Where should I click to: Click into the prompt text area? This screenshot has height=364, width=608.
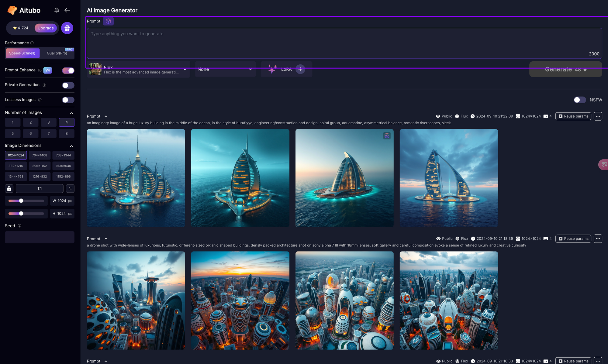(344, 43)
